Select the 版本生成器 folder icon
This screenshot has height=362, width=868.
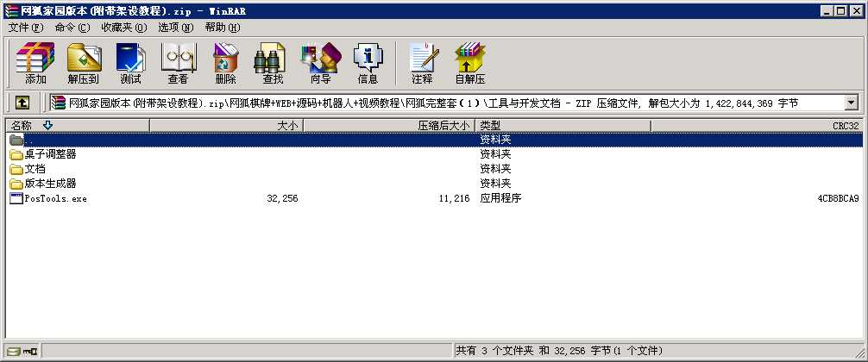tap(16, 184)
